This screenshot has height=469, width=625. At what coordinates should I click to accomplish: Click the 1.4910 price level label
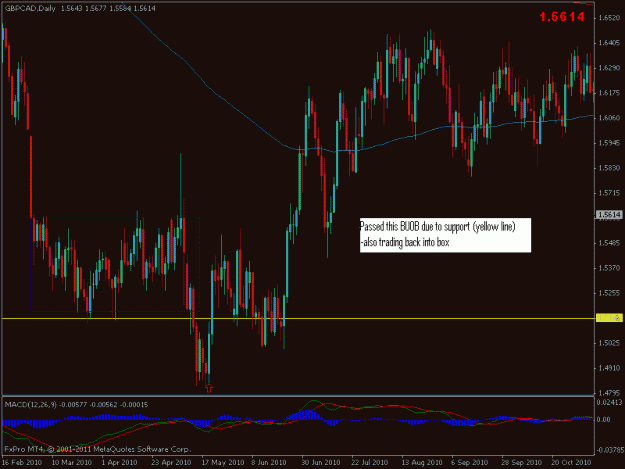609,368
